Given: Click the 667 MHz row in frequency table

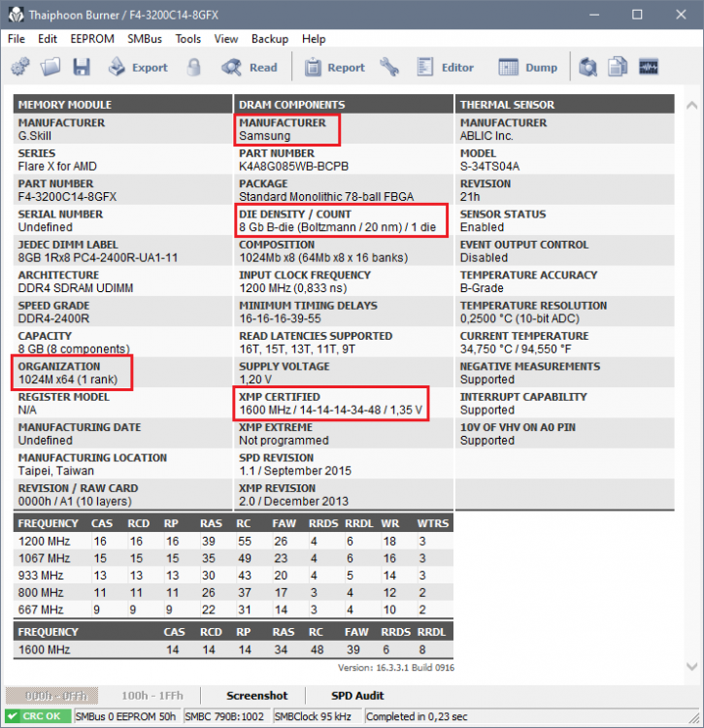Looking at the screenshot, I should point(233,610).
